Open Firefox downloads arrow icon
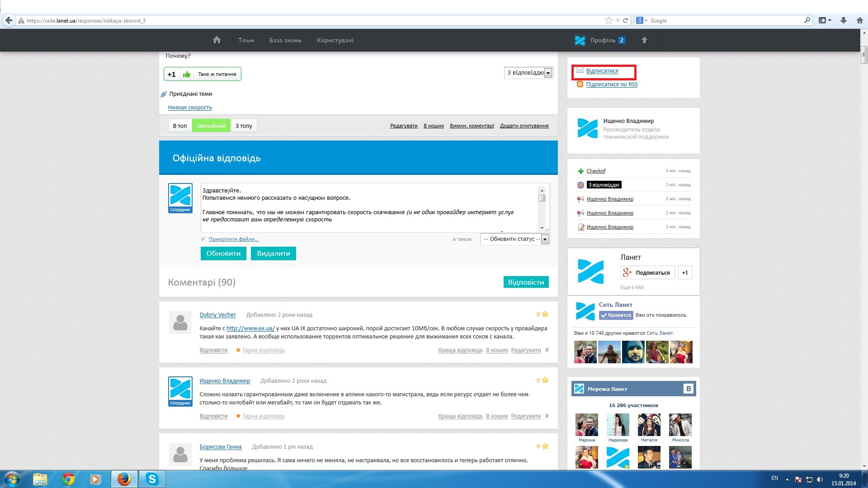The width and height of the screenshot is (868, 488). click(x=844, y=20)
